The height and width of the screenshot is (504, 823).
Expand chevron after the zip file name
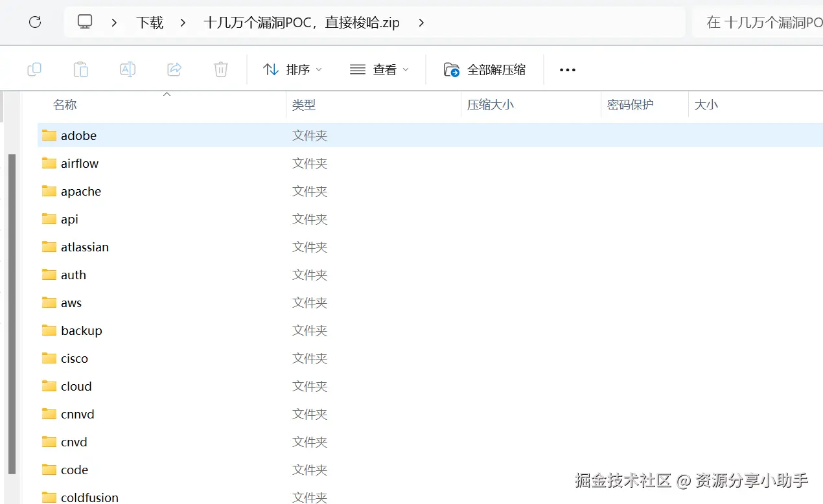(x=421, y=23)
